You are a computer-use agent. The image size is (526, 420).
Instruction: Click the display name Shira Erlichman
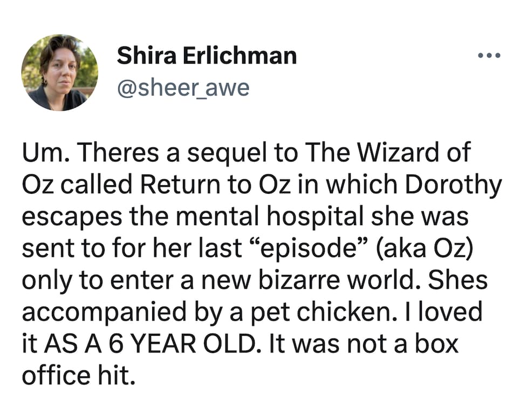tap(207, 55)
